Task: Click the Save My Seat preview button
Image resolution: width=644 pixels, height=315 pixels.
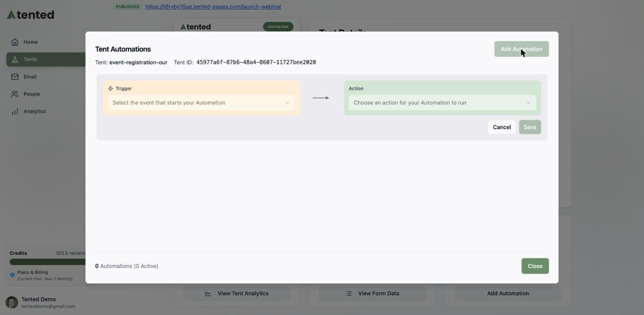Action: [x=278, y=27]
